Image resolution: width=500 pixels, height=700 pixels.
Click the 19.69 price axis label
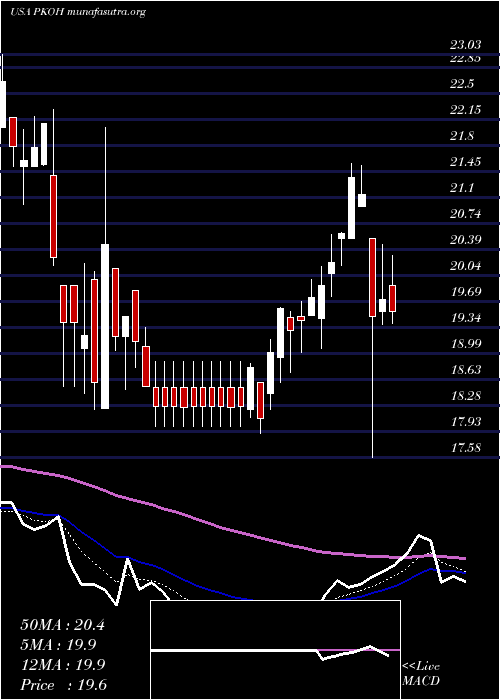(465, 292)
